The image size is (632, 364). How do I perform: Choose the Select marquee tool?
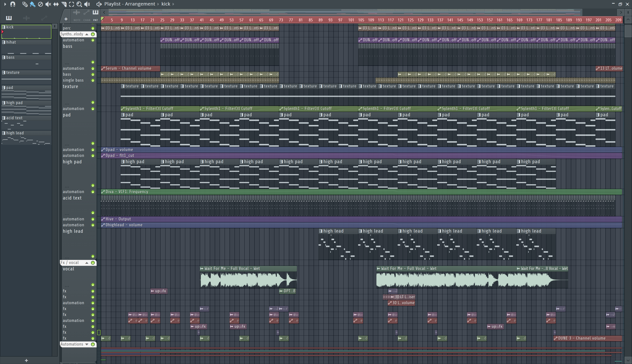[x=71, y=4]
